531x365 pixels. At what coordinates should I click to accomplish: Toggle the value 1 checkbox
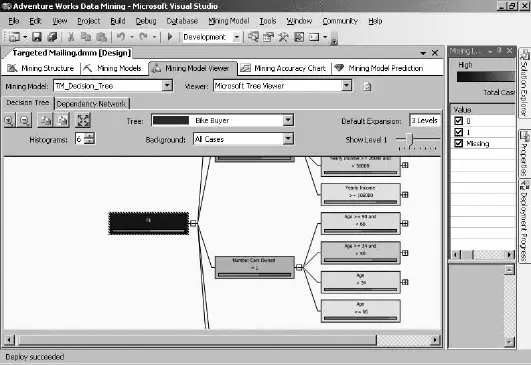click(x=459, y=132)
